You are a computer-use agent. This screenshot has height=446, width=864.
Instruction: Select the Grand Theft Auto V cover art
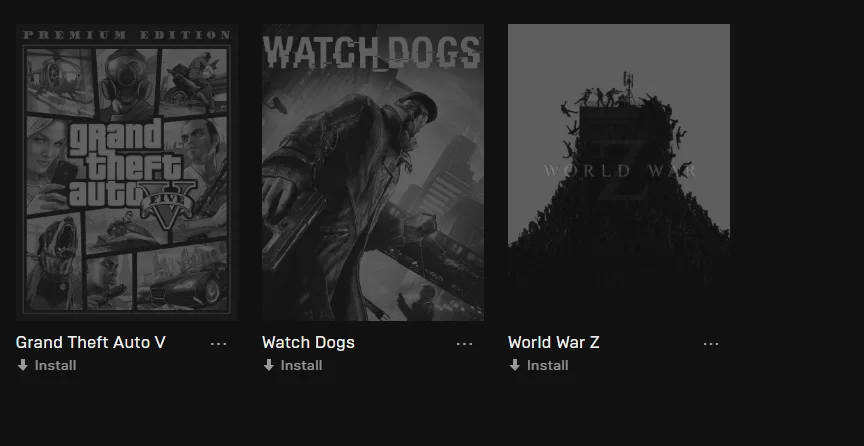(x=127, y=172)
